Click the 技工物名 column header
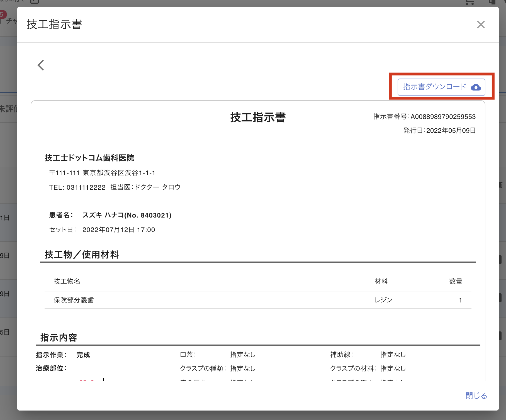The image size is (506, 420). [x=67, y=281]
